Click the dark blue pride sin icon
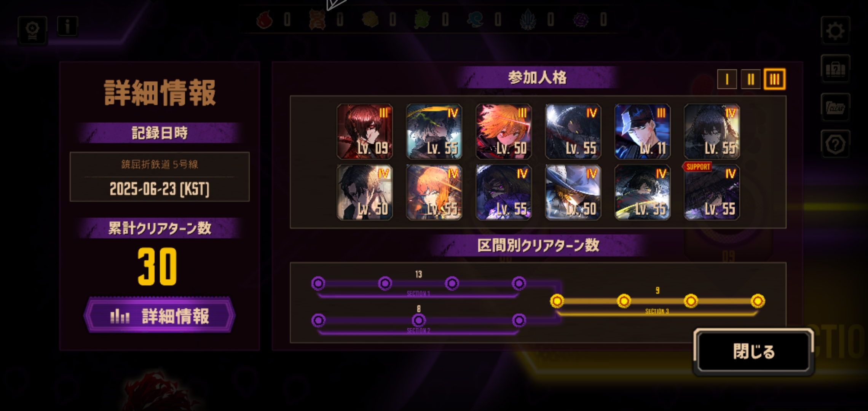Image resolution: width=868 pixels, height=411 pixels. pyautogui.click(x=527, y=19)
